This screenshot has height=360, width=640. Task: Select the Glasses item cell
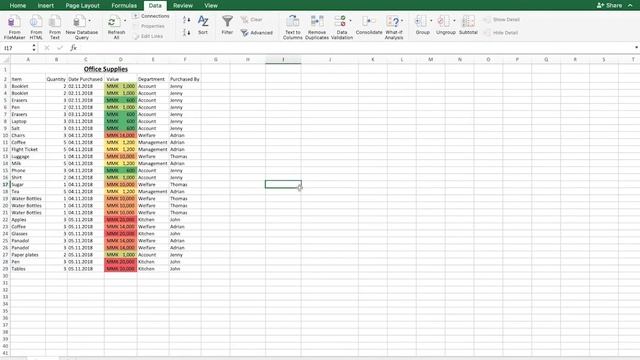[28, 233]
